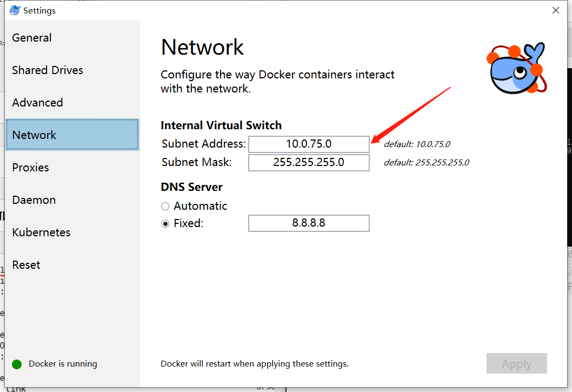The image size is (572, 392).
Task: Select the Network settings section
Action: (34, 135)
